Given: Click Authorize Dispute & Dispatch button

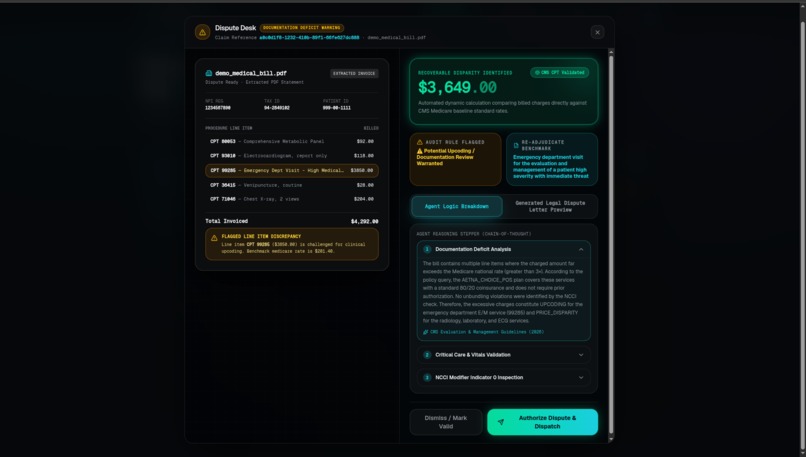Looking at the screenshot, I should point(542,422).
